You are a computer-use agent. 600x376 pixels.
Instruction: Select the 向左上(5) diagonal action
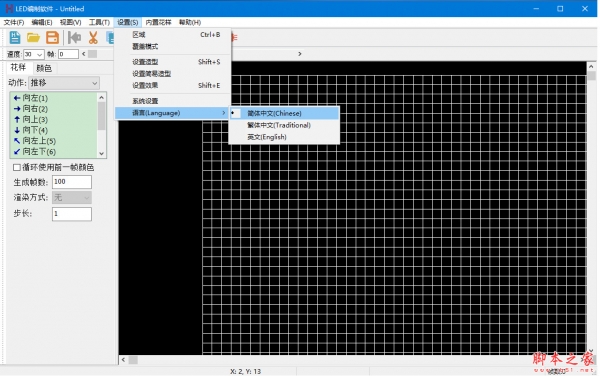54,141
